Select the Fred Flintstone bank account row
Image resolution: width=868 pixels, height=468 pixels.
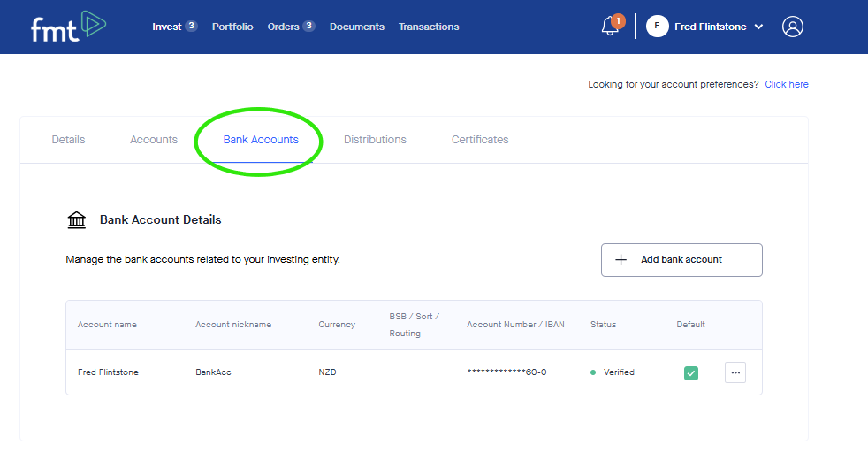(108, 372)
